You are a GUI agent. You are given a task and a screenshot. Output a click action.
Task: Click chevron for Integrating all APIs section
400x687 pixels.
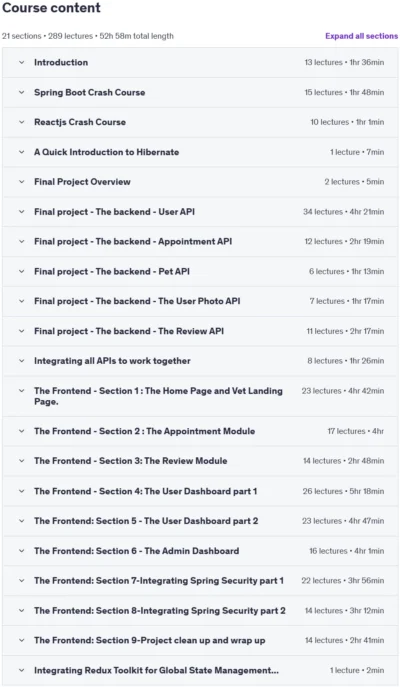coord(21,361)
